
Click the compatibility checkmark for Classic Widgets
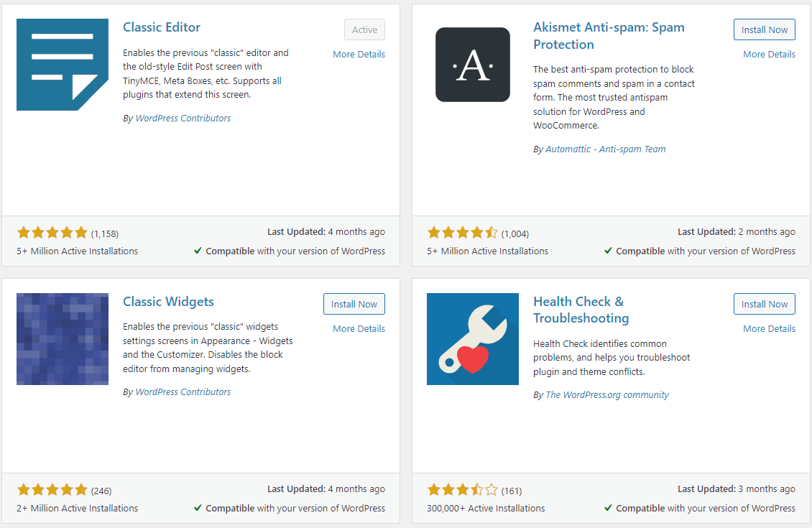(198, 508)
